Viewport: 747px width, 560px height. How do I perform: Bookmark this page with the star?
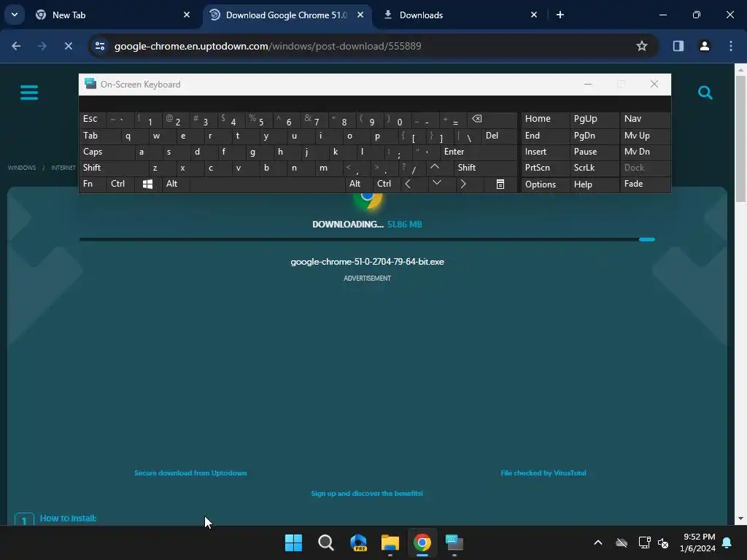[x=642, y=46]
